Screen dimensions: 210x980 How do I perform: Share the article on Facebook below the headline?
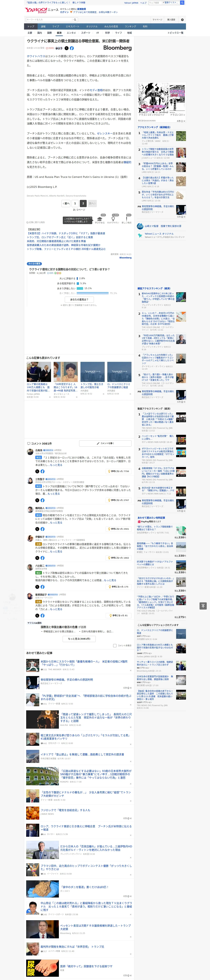[72, 48]
